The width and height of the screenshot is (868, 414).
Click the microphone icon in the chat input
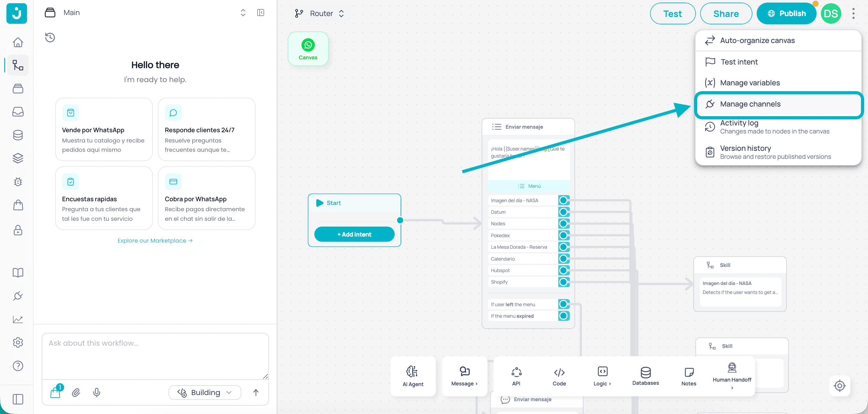click(x=97, y=392)
